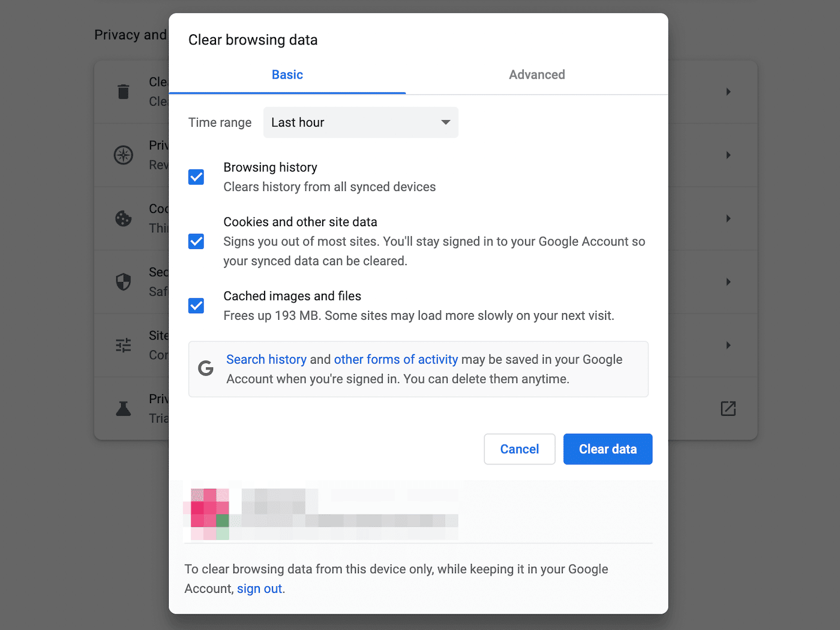The width and height of the screenshot is (840, 630).
Task: Open Privacy Sandbox via the external-link icon
Action: click(728, 409)
